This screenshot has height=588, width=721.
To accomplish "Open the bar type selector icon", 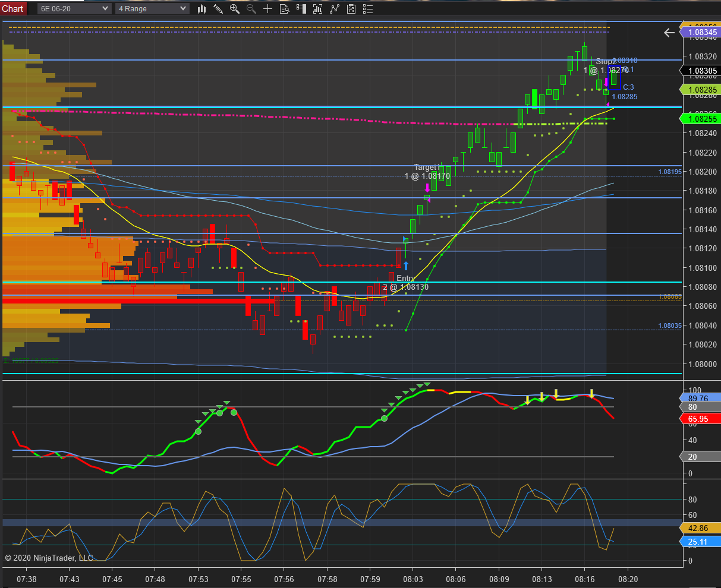I will 202,8.
